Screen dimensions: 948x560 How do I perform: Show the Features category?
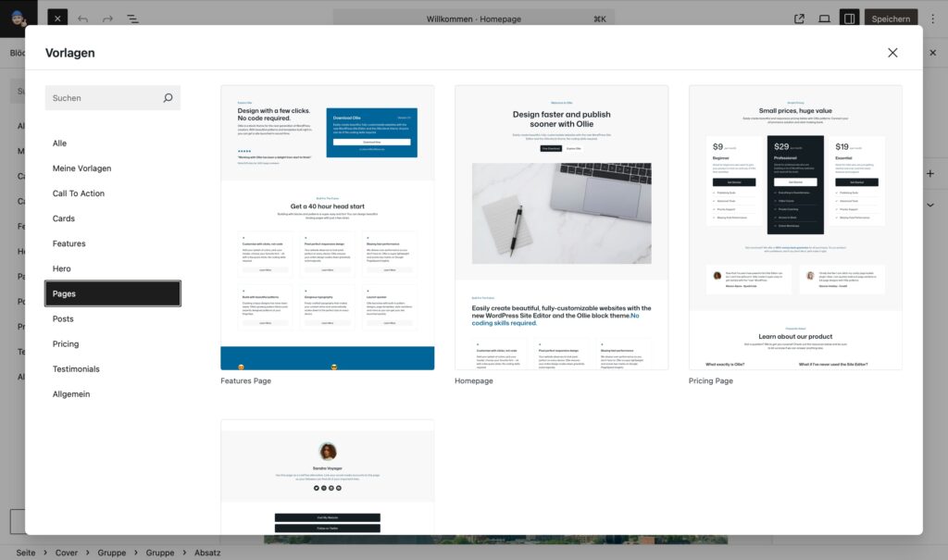[x=112, y=243]
